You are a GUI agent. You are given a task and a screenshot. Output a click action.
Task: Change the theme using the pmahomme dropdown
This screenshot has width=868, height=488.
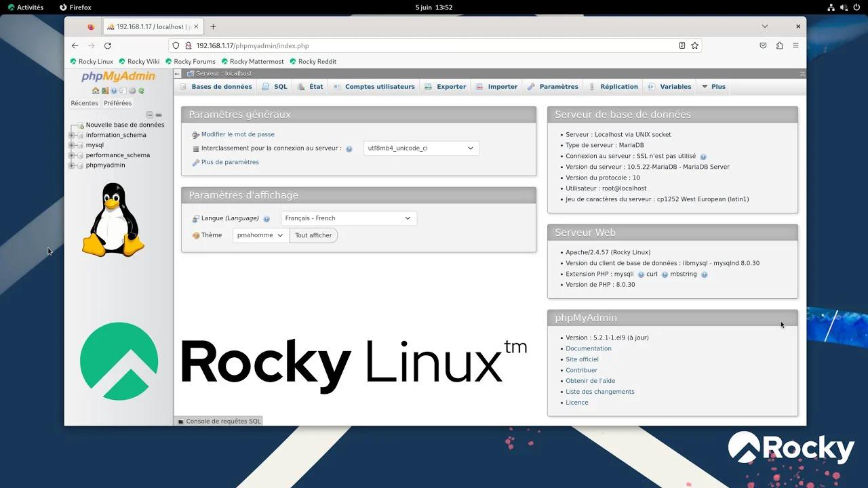260,235
